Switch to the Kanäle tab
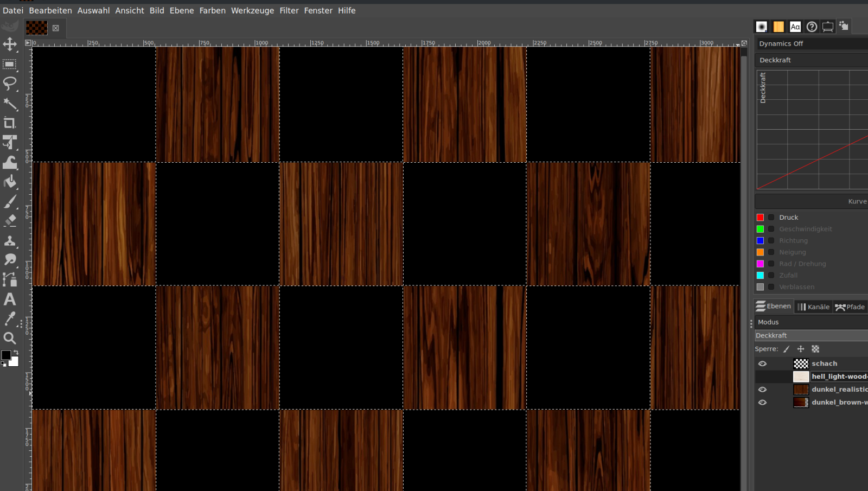This screenshot has height=491, width=868. coord(814,307)
